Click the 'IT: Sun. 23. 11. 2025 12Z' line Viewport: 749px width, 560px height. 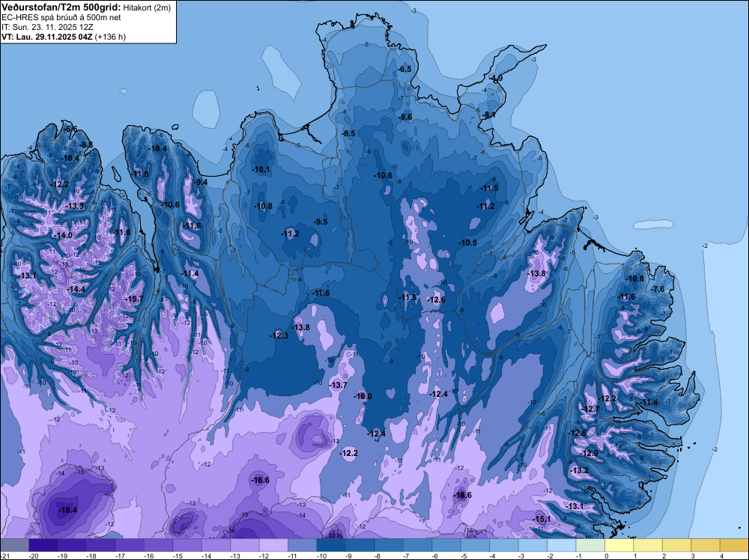point(49,27)
